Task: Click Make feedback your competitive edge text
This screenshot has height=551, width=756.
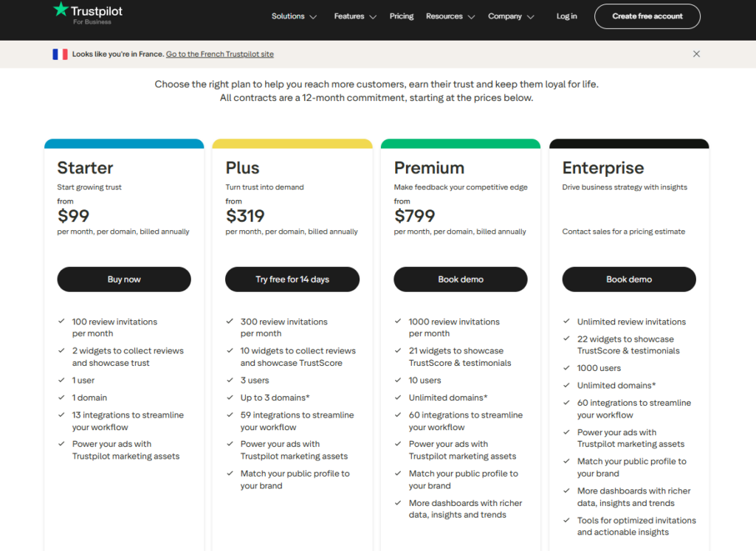Action: click(x=461, y=187)
